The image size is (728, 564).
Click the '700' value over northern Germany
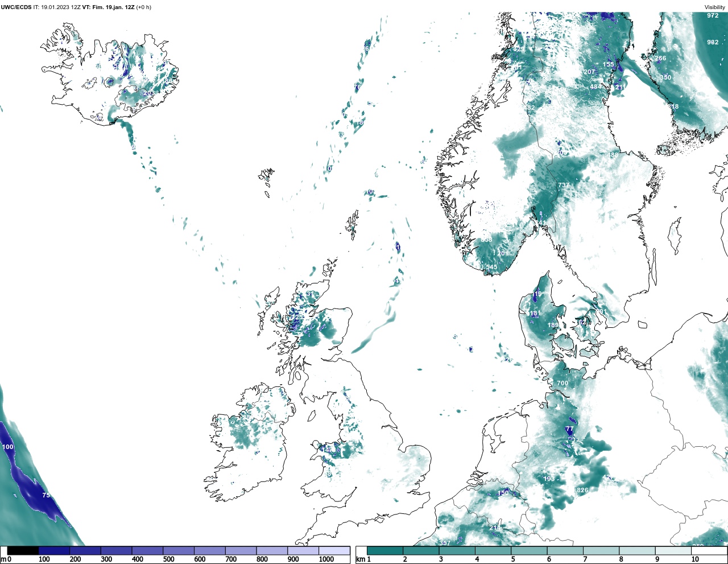[562, 384]
